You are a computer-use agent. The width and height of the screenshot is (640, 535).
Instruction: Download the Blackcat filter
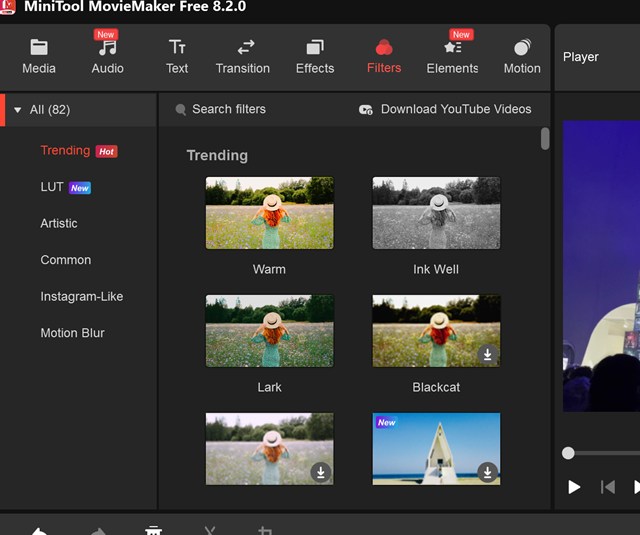(487, 354)
